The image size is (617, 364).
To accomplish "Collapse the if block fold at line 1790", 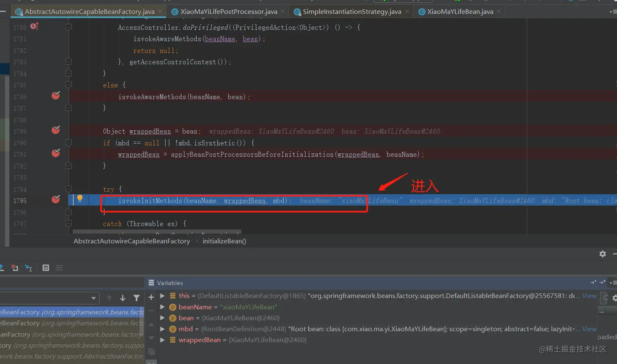I will [x=69, y=143].
